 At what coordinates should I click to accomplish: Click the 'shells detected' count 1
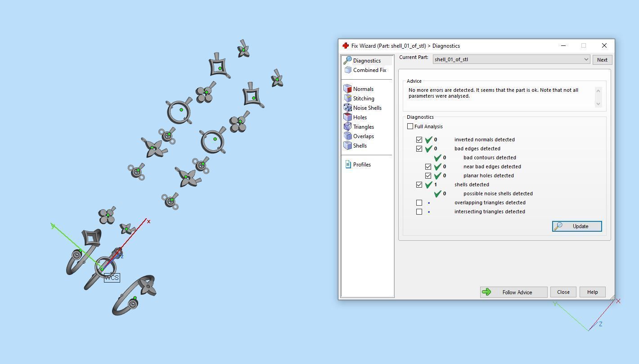[435, 184]
